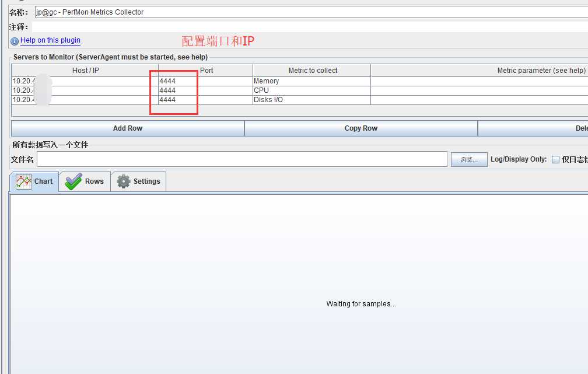Select the Port column header
The height and width of the screenshot is (374, 588).
click(x=206, y=70)
